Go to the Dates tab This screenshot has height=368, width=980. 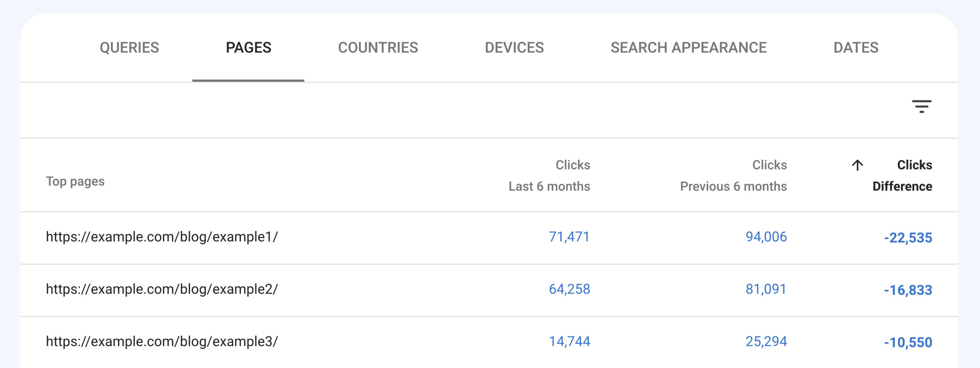(856, 48)
